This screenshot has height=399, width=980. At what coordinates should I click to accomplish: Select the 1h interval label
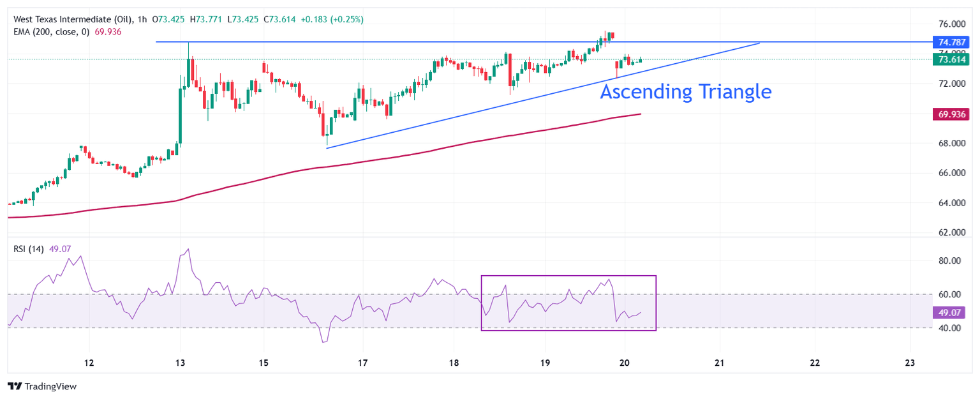[x=141, y=19]
